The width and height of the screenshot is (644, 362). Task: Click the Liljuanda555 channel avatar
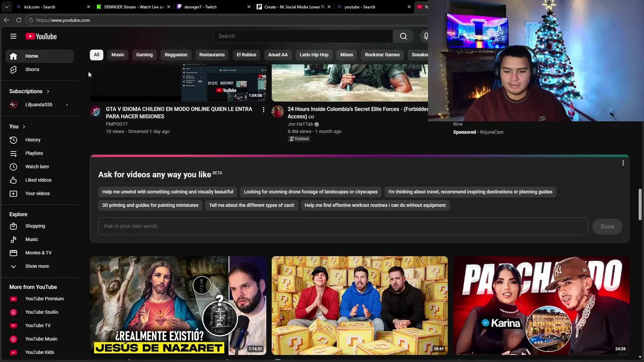click(x=14, y=105)
